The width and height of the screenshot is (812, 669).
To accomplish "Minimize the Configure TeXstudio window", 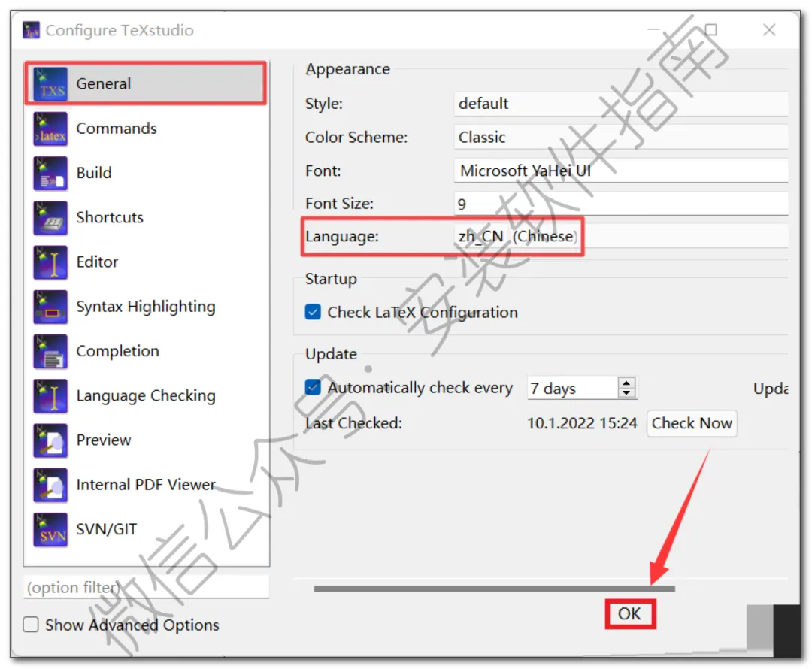I will [x=653, y=30].
